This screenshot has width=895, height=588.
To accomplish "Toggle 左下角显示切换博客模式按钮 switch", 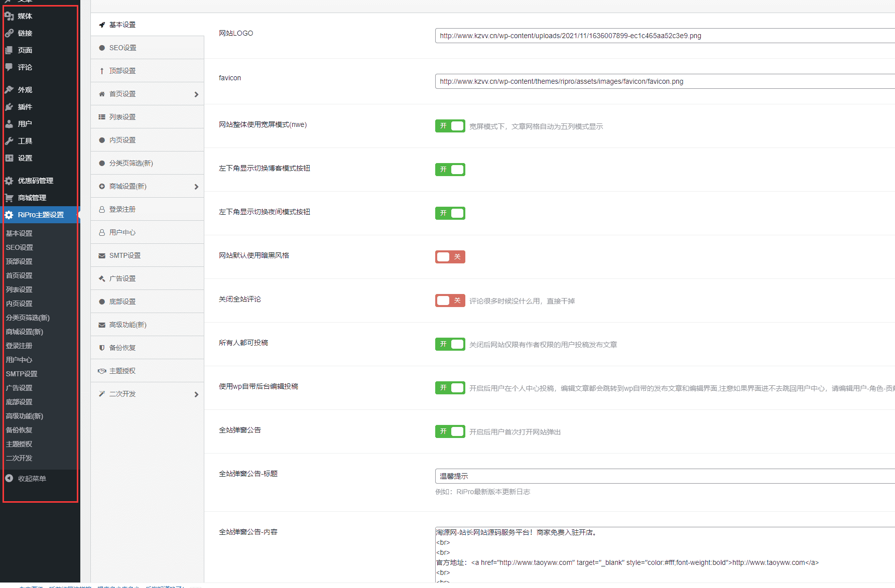I will point(450,170).
